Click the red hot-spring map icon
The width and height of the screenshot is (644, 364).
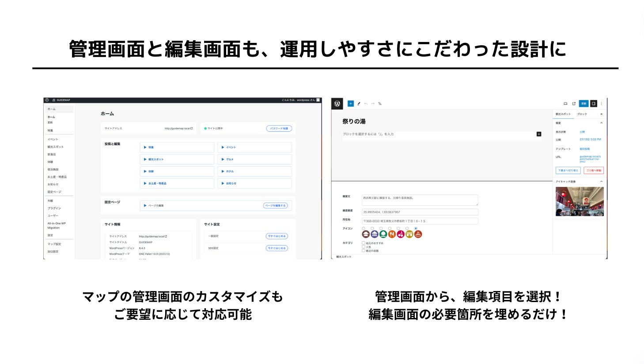point(418,234)
